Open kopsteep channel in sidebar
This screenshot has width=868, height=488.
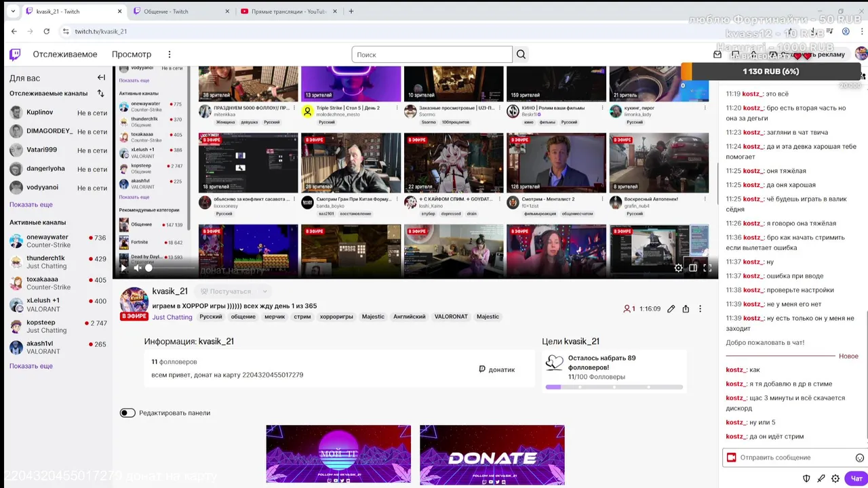(x=58, y=326)
